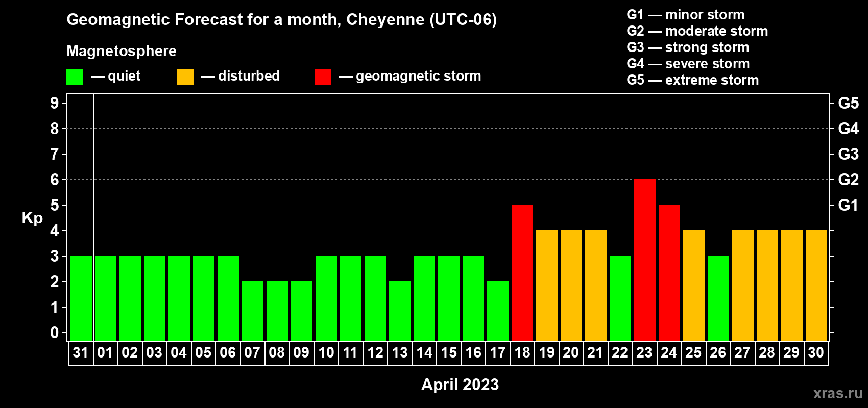This screenshot has height=408, width=868.
Task: Click the date label 15
Action: (448, 353)
